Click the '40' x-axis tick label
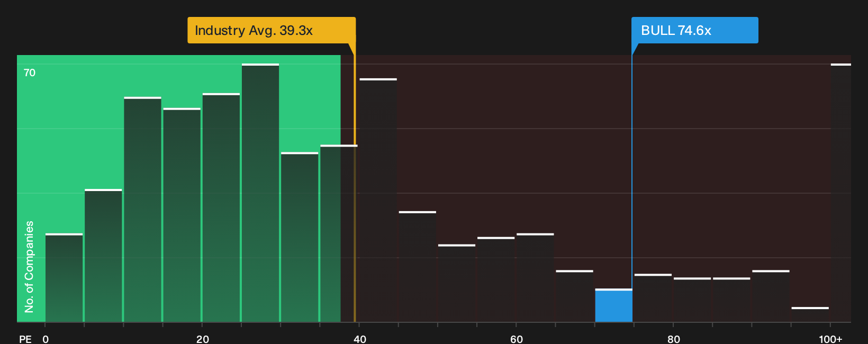Screen dimensions: 868x344 coord(360,339)
